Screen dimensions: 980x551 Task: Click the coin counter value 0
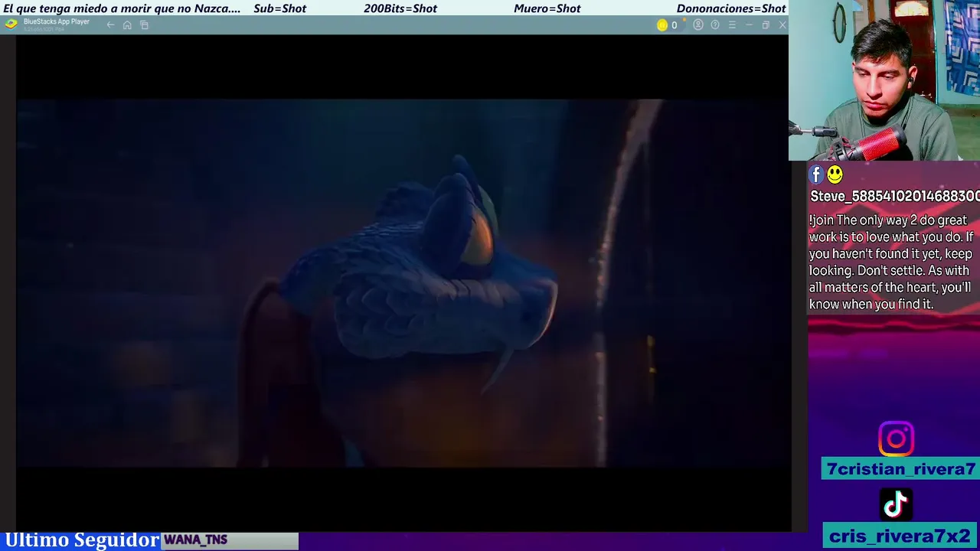click(x=674, y=25)
